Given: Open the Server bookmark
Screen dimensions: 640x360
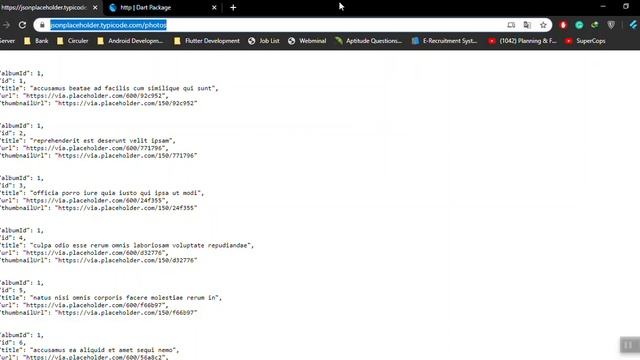Looking at the screenshot, I should (x=7, y=41).
